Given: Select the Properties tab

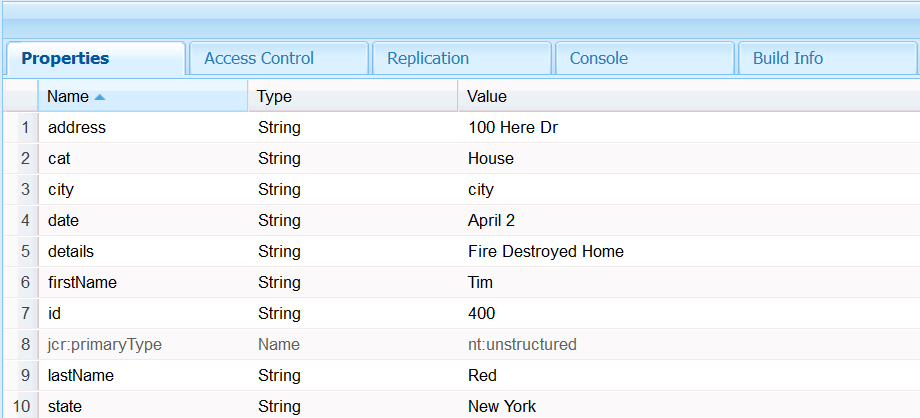Looking at the screenshot, I should [66, 58].
